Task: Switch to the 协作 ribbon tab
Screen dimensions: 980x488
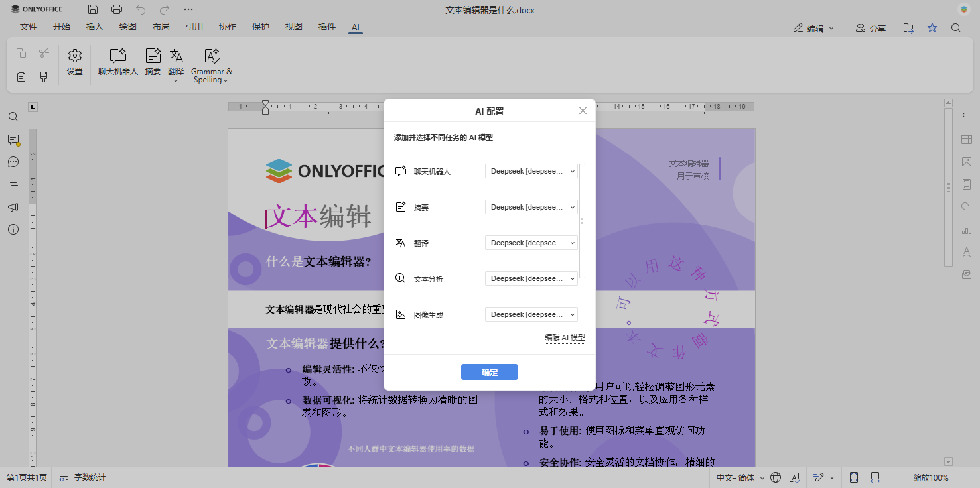Action: (x=228, y=27)
